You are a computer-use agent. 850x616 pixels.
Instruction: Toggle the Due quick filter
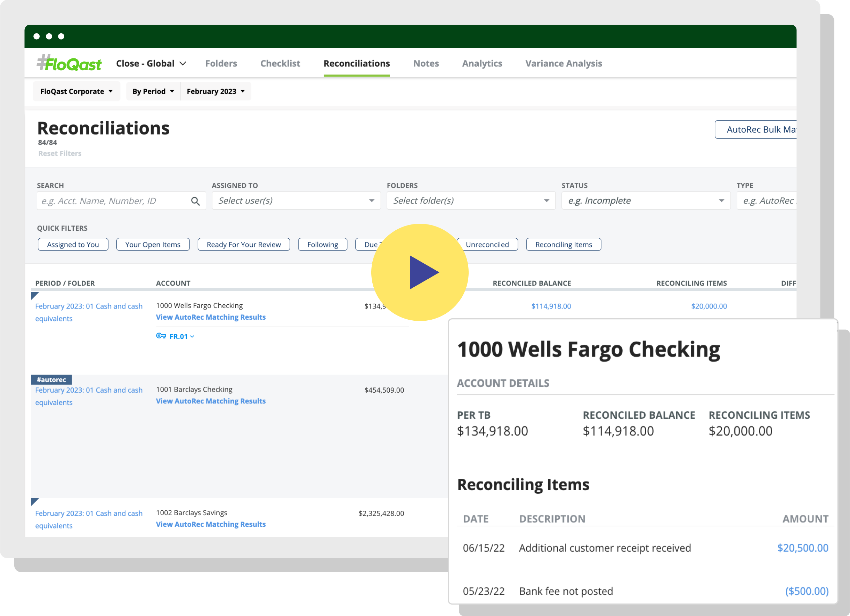369,245
